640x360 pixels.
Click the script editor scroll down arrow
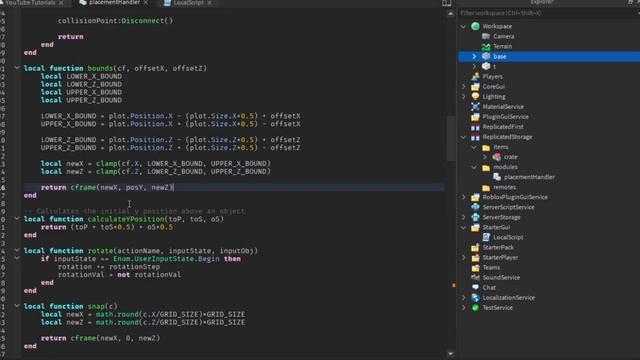(x=451, y=353)
